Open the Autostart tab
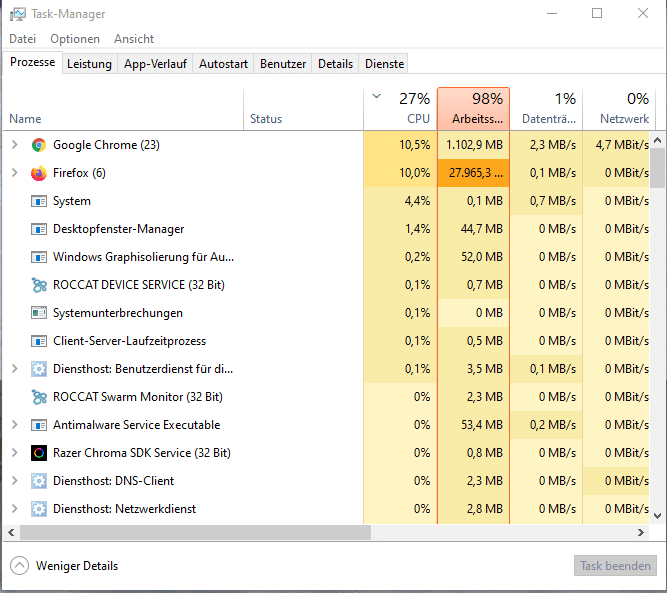This screenshot has width=667, height=593. (x=223, y=64)
